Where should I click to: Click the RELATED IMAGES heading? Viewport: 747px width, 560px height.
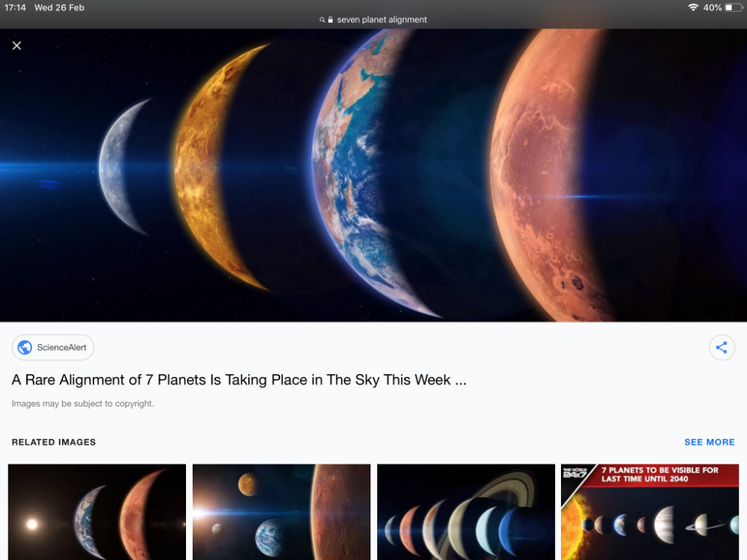click(54, 442)
